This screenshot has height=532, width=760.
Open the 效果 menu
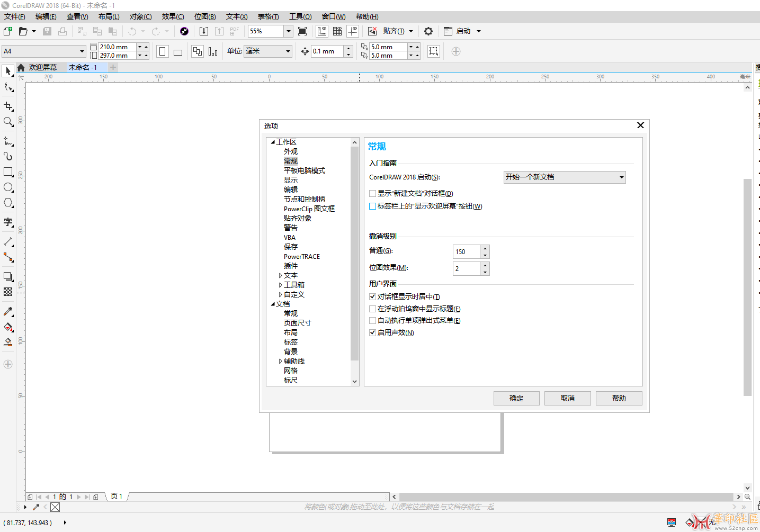tap(173, 17)
